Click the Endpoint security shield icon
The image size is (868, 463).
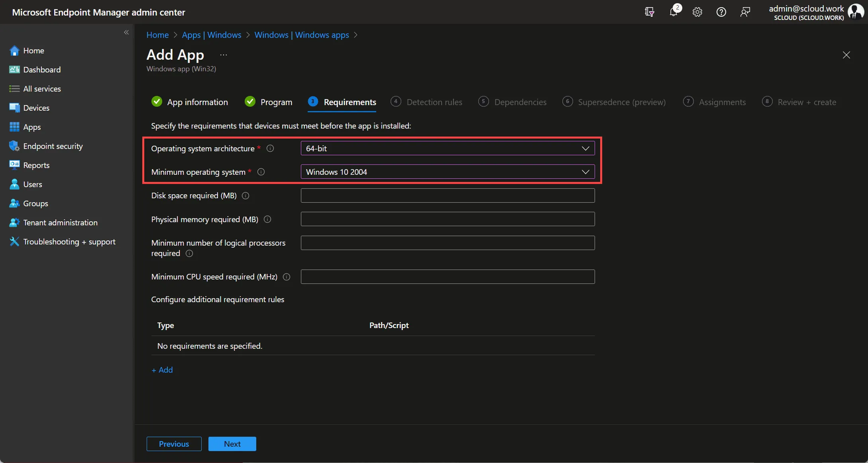coord(14,146)
